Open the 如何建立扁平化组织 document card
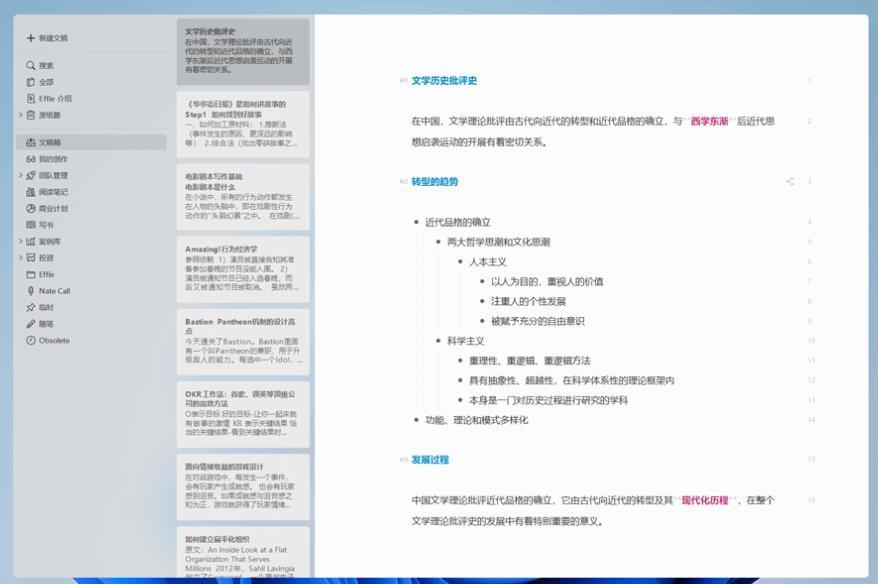This screenshot has width=878, height=584. point(243,552)
